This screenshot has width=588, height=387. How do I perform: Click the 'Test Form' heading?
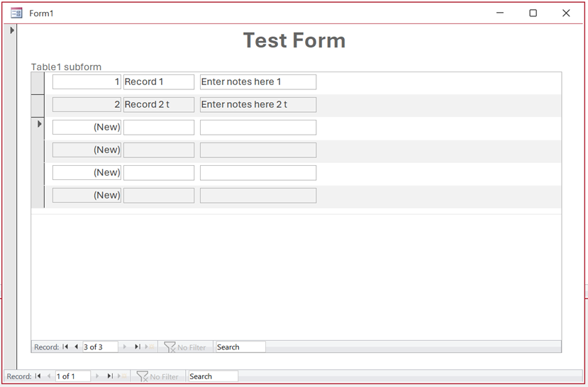click(x=294, y=40)
